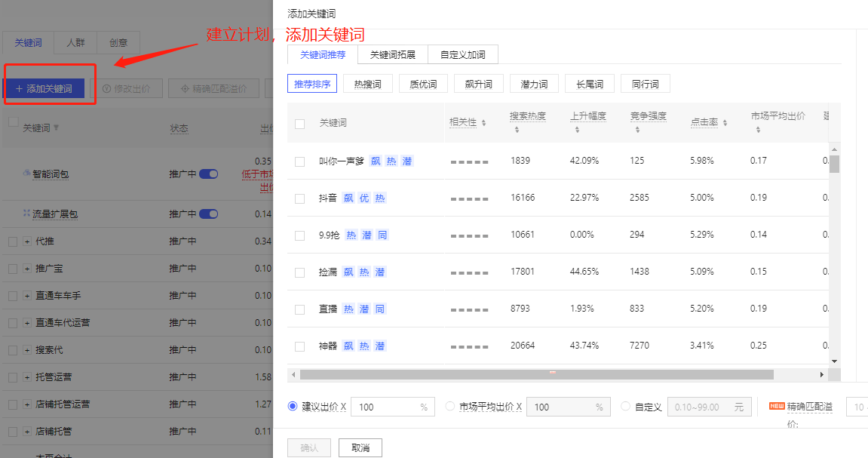The height and width of the screenshot is (458, 868).
Task: Select the 长尾词 filter
Action: 590,85
